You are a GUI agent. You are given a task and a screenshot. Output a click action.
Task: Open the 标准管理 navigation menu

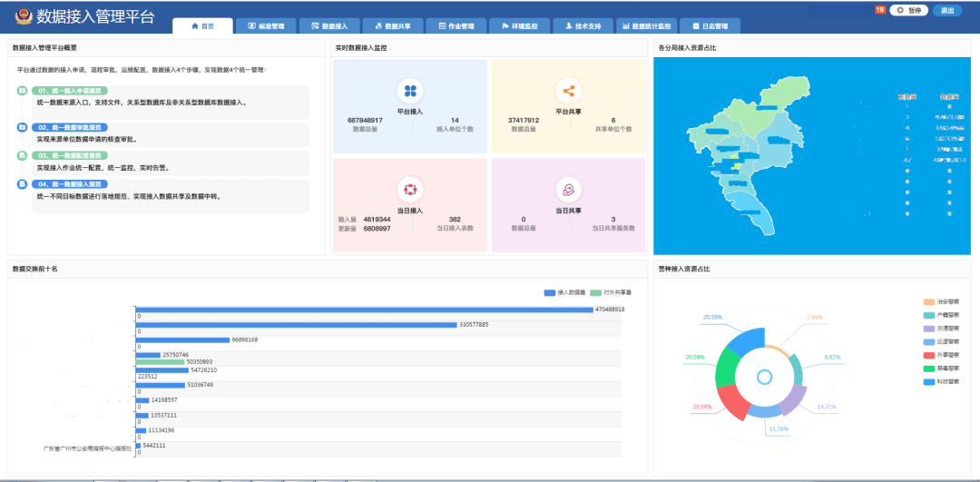point(265,26)
